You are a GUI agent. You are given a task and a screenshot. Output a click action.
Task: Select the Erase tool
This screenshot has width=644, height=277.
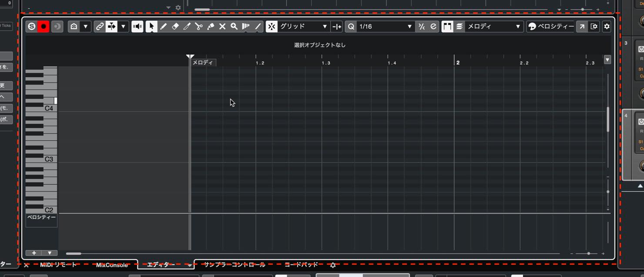175,27
